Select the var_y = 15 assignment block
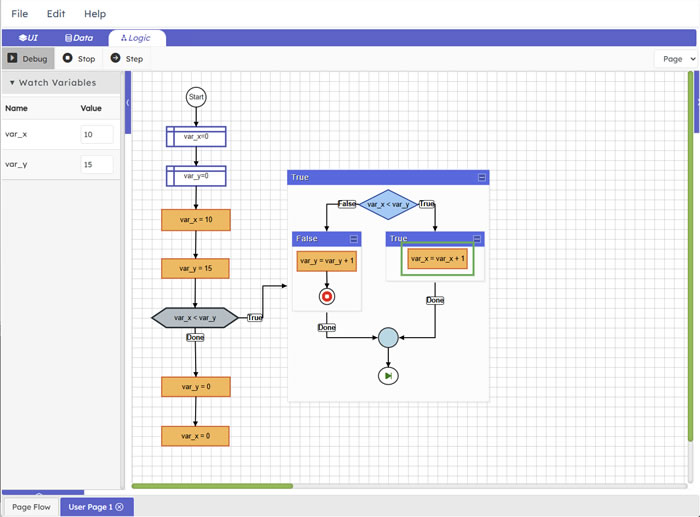Screen dimensions: 700x517 click(x=196, y=268)
